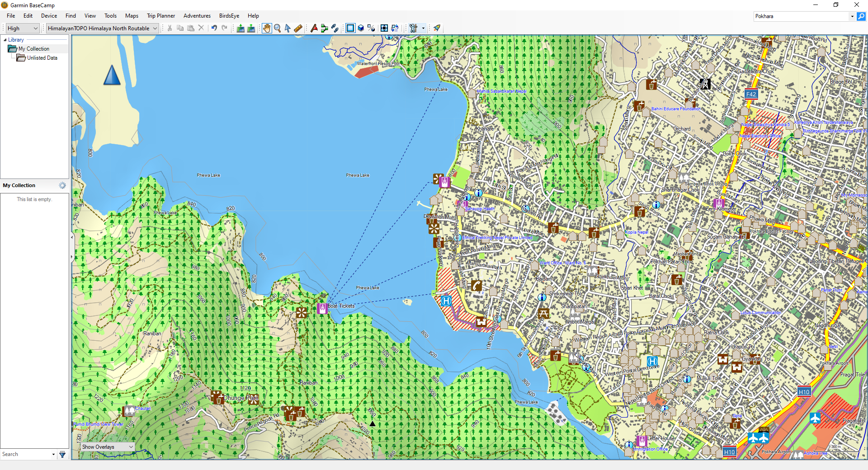
Task: Switch to 3D map view icon
Action: point(361,28)
